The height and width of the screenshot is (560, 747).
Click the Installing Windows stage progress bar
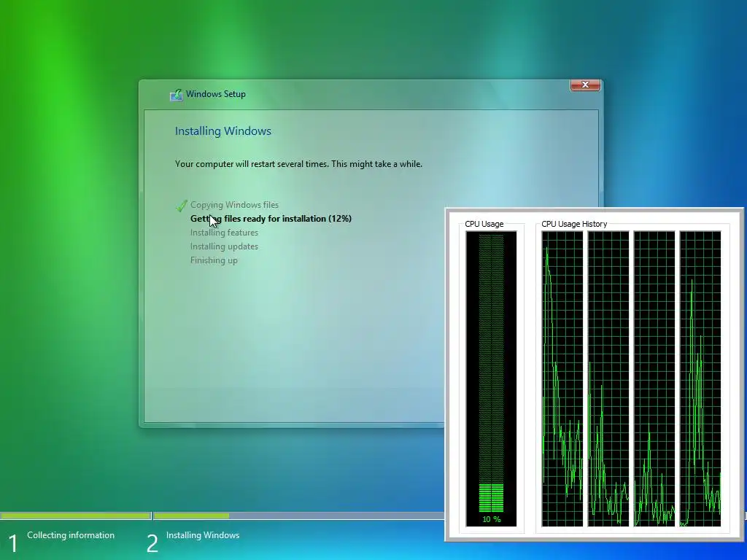click(x=298, y=516)
